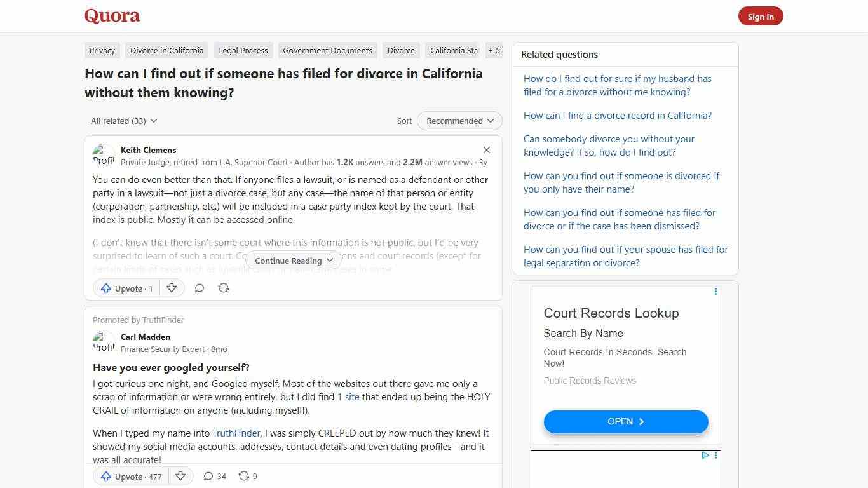Click the Sign In button

761,16
